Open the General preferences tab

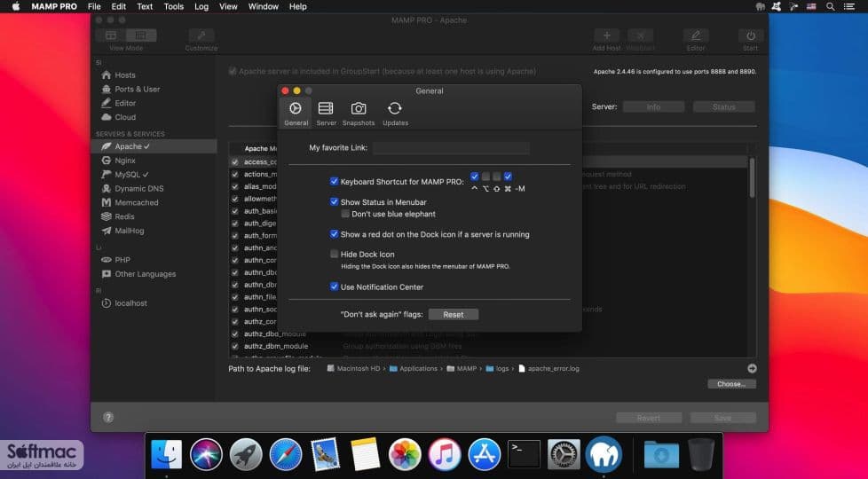tap(296, 114)
